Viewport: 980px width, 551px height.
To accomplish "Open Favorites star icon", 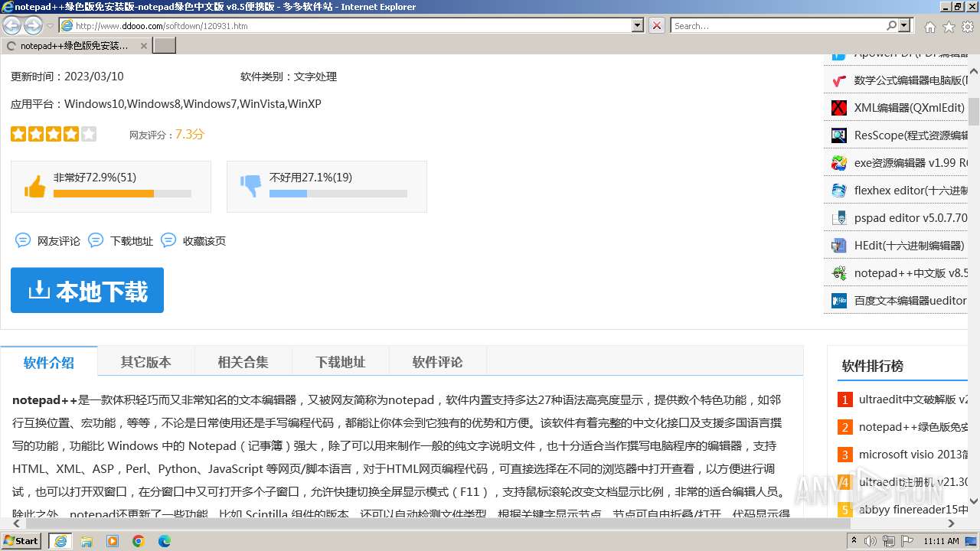I will tap(949, 27).
